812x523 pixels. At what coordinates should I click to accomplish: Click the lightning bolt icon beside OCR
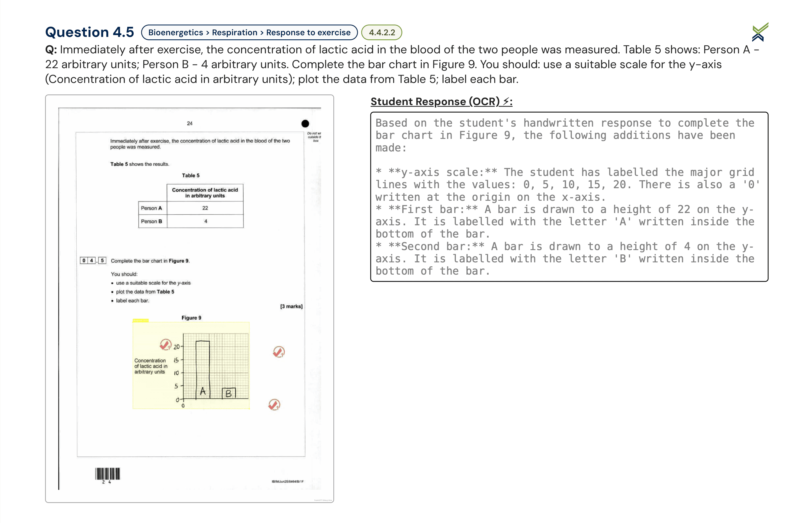[x=507, y=101]
